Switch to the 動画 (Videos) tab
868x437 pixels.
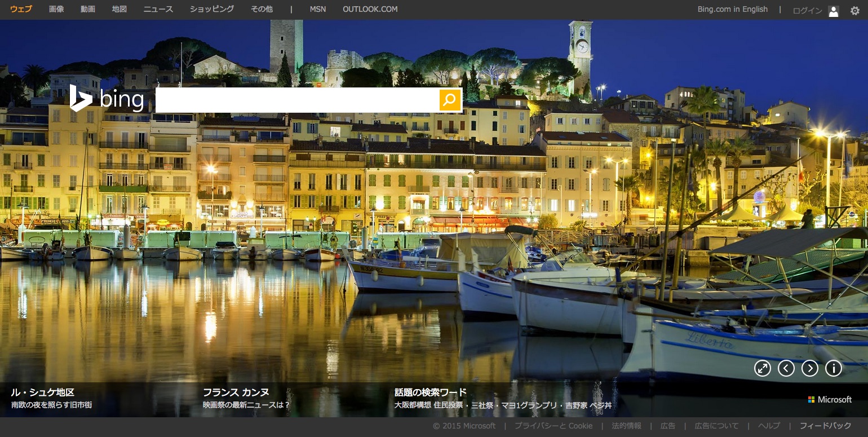(x=88, y=10)
